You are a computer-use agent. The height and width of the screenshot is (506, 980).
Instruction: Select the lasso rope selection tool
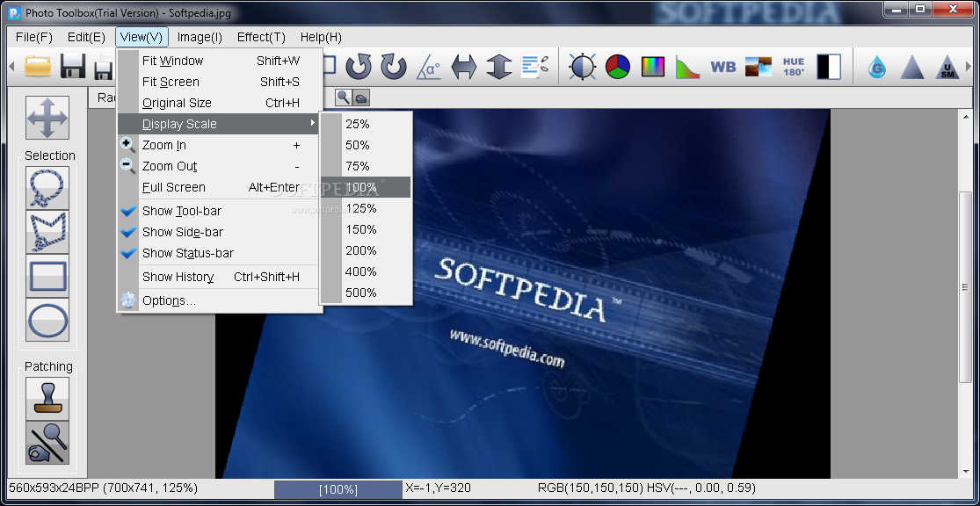[47, 187]
